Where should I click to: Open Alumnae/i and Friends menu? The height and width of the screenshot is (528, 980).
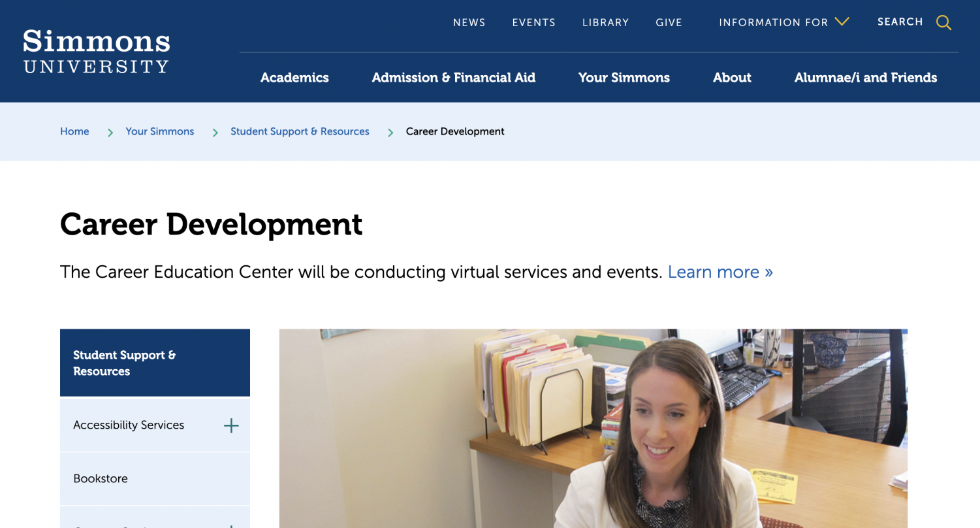tap(866, 78)
